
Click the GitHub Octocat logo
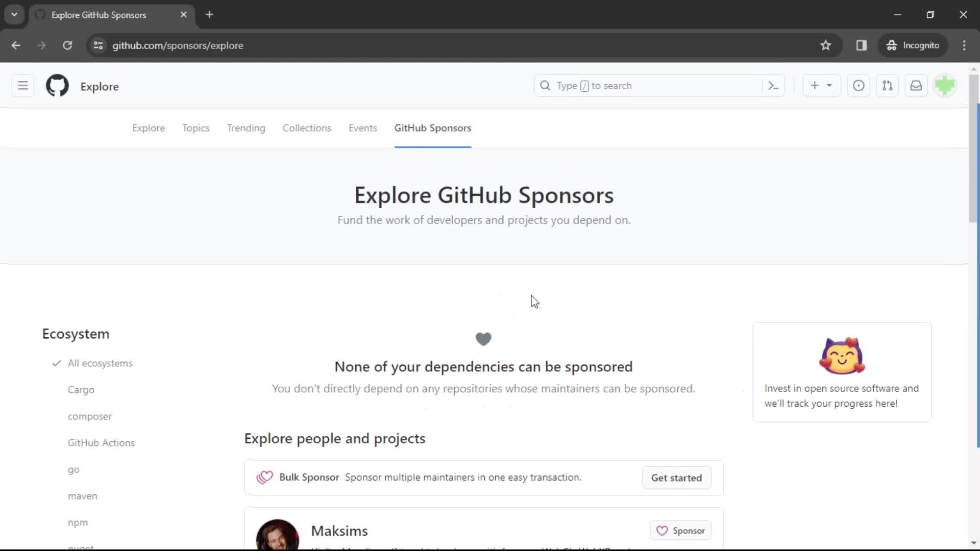[x=57, y=85]
